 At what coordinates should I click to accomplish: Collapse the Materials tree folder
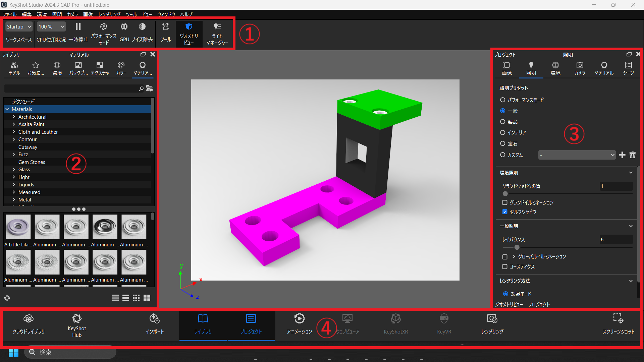pyautogui.click(x=7, y=109)
